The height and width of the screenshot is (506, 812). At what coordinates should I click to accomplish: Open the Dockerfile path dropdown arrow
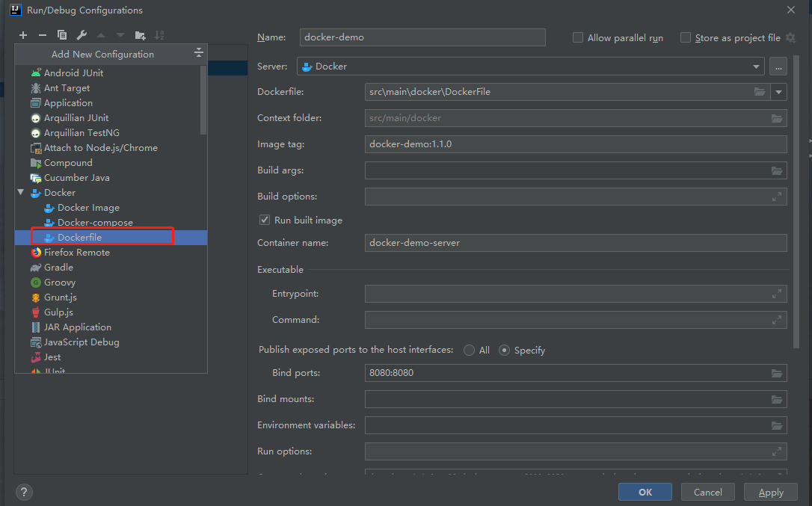click(779, 92)
